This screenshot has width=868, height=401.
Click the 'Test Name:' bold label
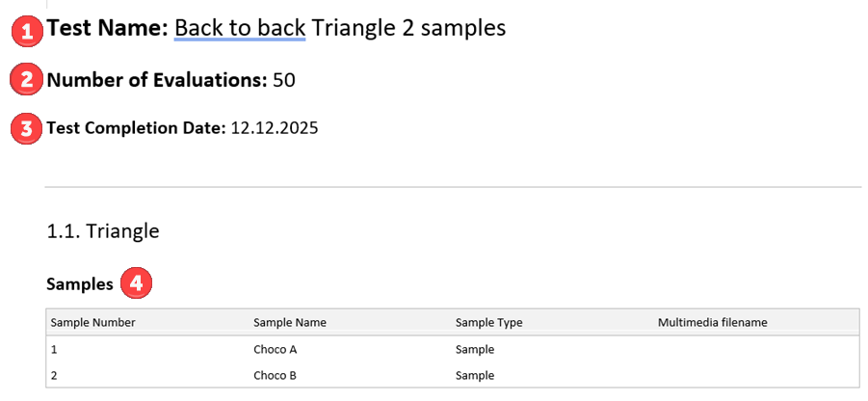point(108,29)
